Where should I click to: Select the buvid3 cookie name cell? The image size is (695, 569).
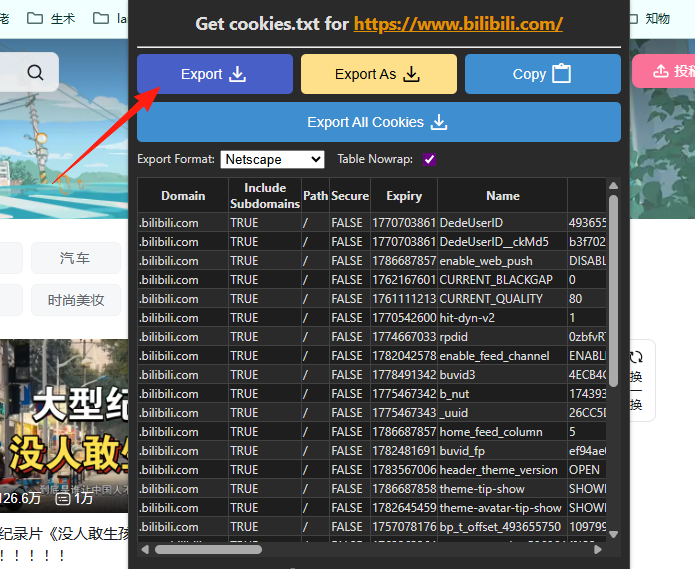tap(503, 375)
